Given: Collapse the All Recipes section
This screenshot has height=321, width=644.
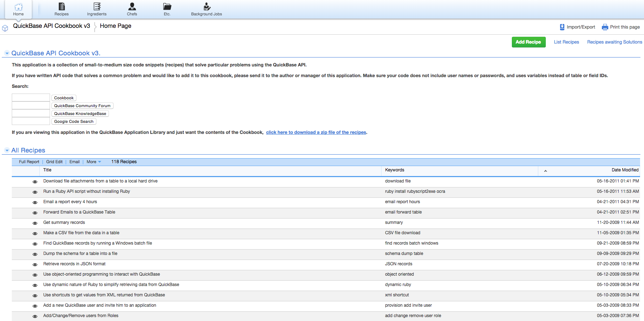Looking at the screenshot, I should (x=7, y=150).
